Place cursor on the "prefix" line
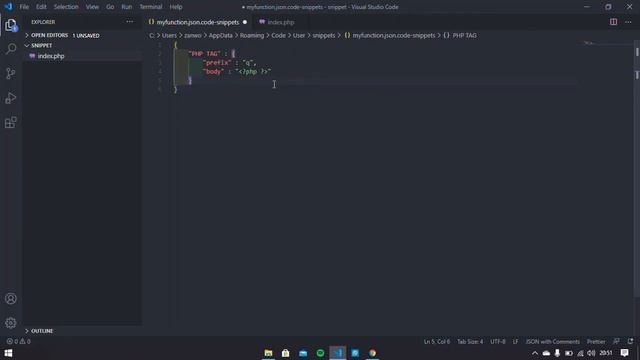The width and height of the screenshot is (640, 360). (229, 63)
